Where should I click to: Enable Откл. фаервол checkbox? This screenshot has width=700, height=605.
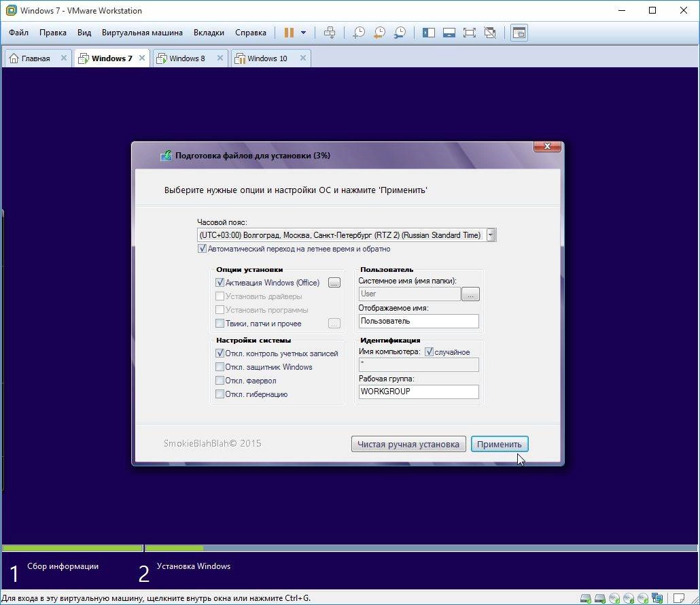220,381
